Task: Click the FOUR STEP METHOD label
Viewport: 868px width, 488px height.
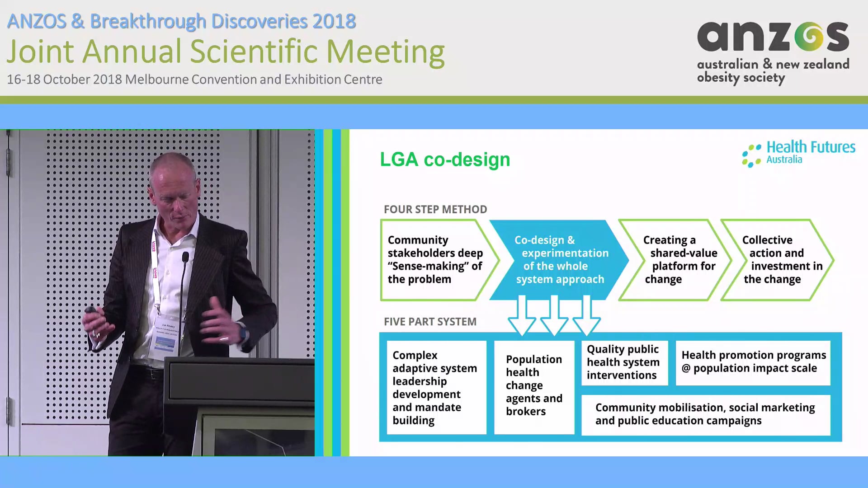Action: click(435, 209)
